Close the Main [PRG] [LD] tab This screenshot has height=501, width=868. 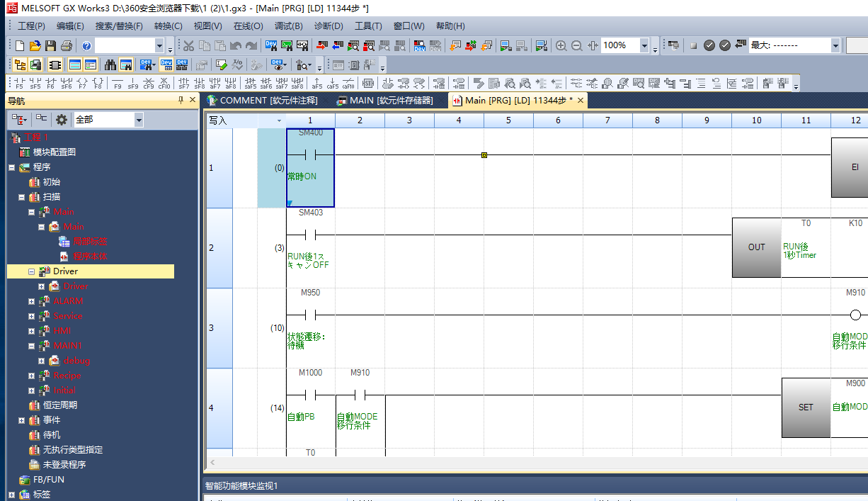click(x=581, y=101)
